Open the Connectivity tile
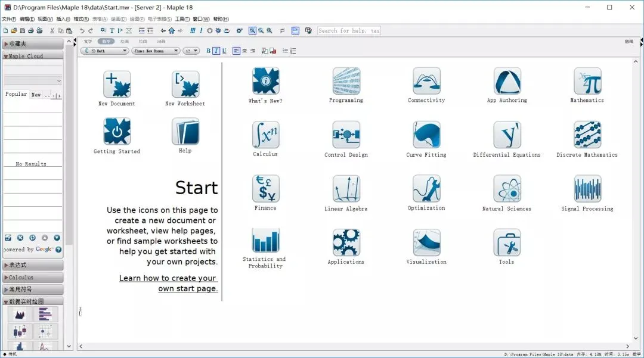 426,81
